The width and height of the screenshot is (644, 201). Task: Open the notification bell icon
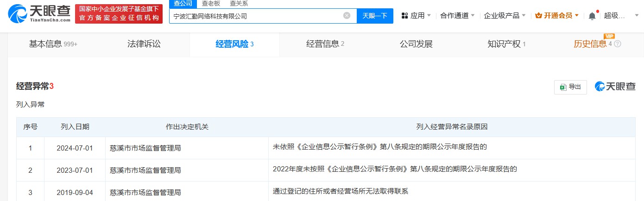[x=592, y=16]
